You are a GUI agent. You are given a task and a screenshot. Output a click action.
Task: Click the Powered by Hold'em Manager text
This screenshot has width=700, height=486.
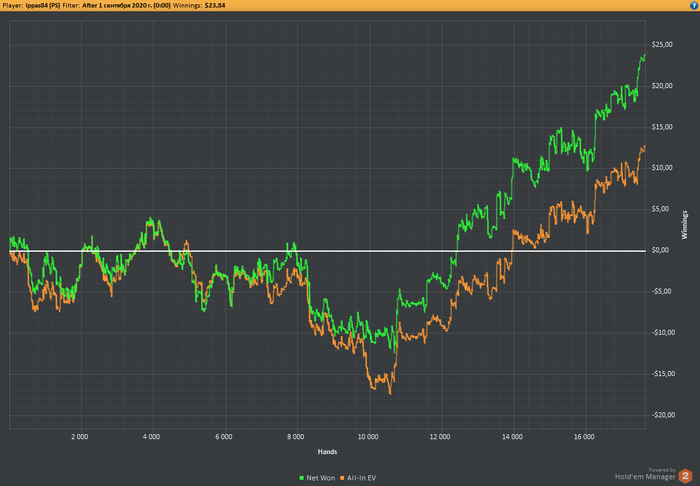(x=646, y=474)
